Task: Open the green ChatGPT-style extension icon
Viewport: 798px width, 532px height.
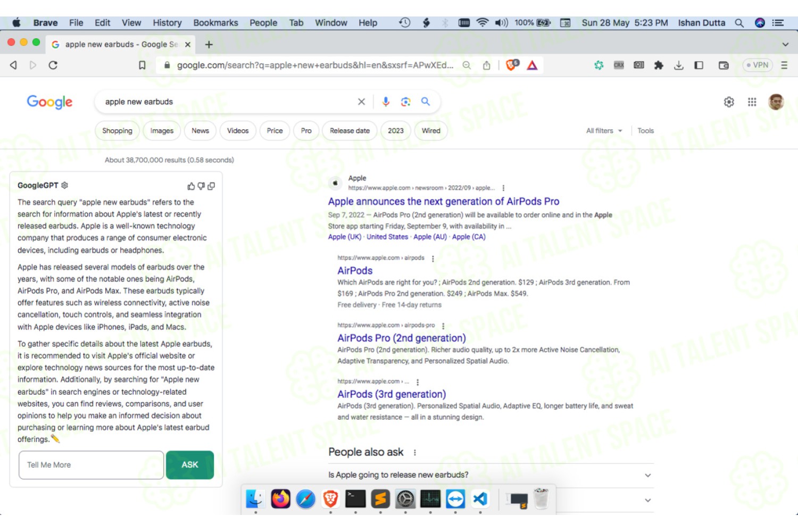Action: [599, 65]
